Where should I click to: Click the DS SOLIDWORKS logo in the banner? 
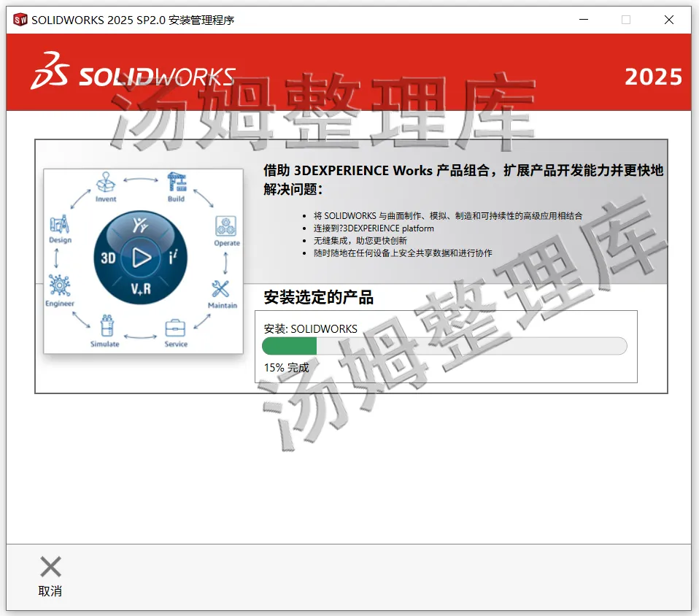(x=133, y=72)
